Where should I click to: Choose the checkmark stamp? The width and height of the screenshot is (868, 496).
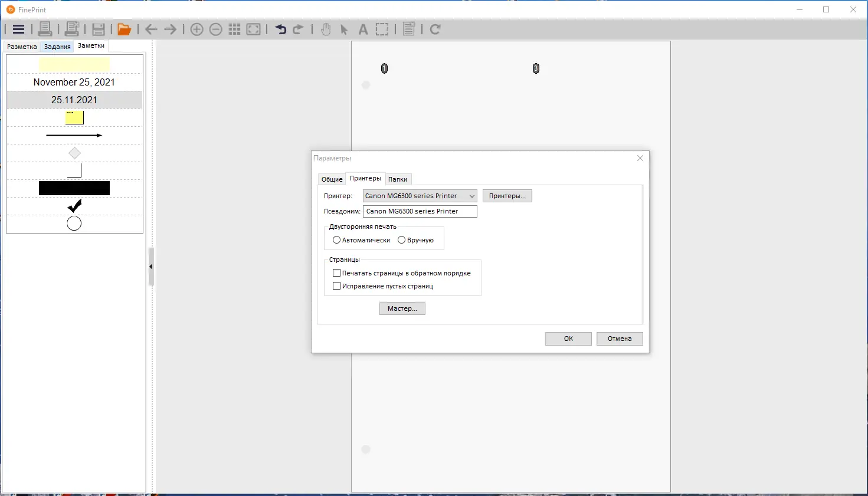[x=74, y=206]
